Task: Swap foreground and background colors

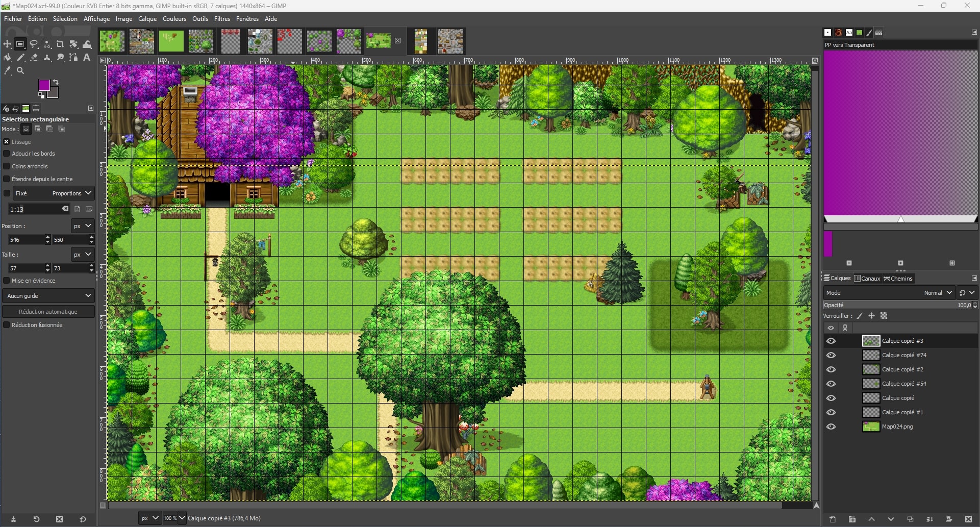Action: [x=56, y=82]
